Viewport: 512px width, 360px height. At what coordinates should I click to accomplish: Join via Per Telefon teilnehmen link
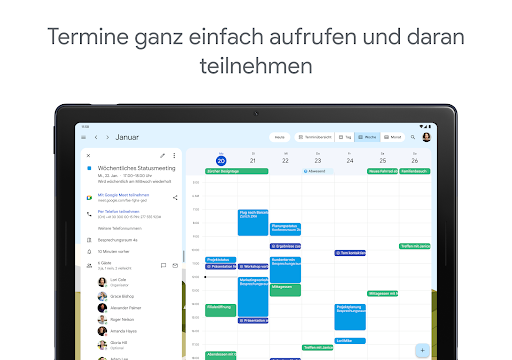pos(118,212)
